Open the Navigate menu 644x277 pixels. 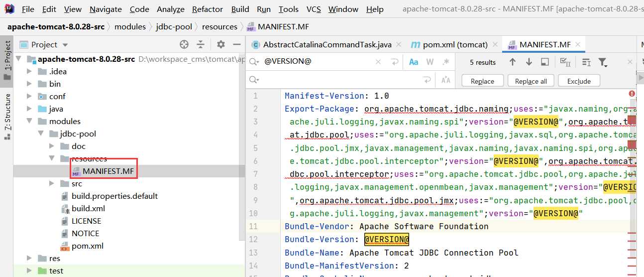coord(106,9)
